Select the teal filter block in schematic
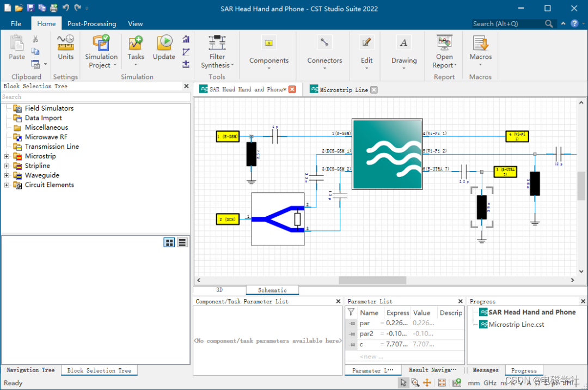Image resolution: width=588 pixels, height=390 pixels. pyautogui.click(x=388, y=154)
